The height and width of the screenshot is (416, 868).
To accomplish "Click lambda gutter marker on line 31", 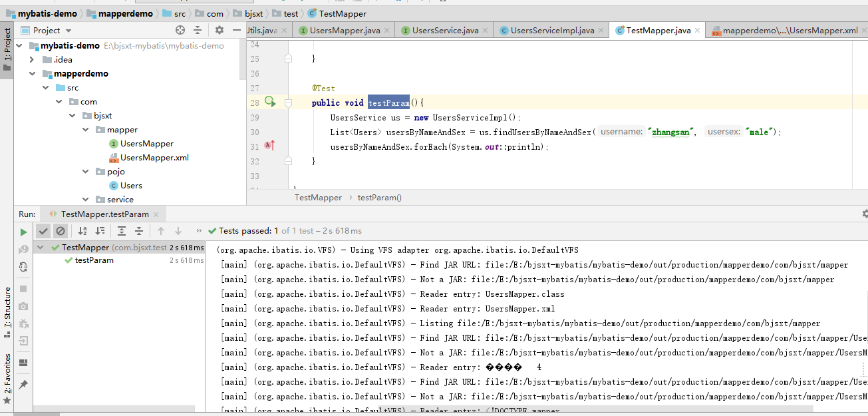I will [269, 145].
